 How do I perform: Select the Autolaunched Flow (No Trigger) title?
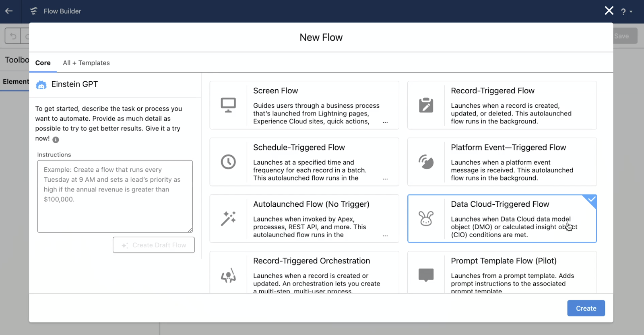coord(311,204)
